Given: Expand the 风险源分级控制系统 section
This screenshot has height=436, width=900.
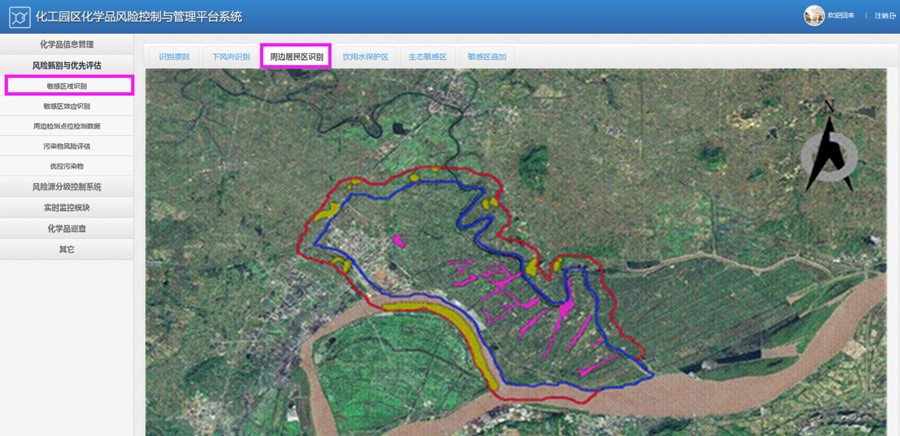Looking at the screenshot, I should point(67,187).
